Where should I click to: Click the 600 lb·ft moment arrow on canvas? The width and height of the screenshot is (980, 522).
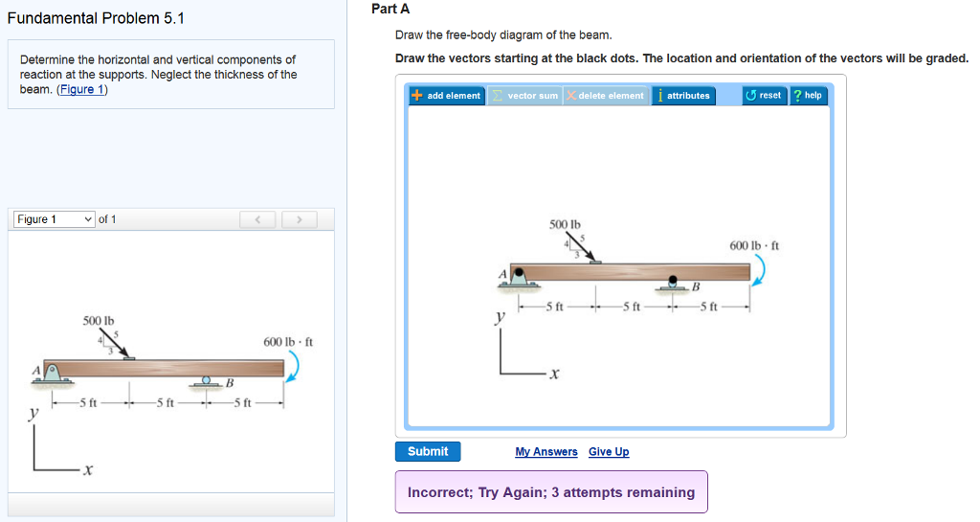762,270
